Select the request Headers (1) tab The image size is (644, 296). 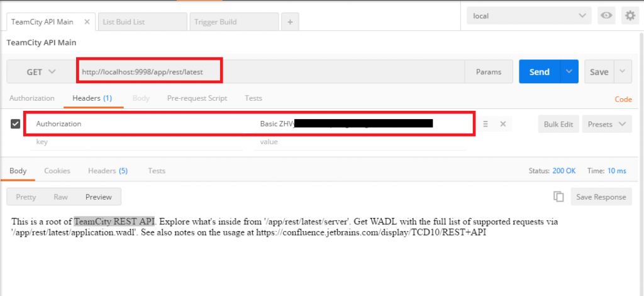point(92,98)
